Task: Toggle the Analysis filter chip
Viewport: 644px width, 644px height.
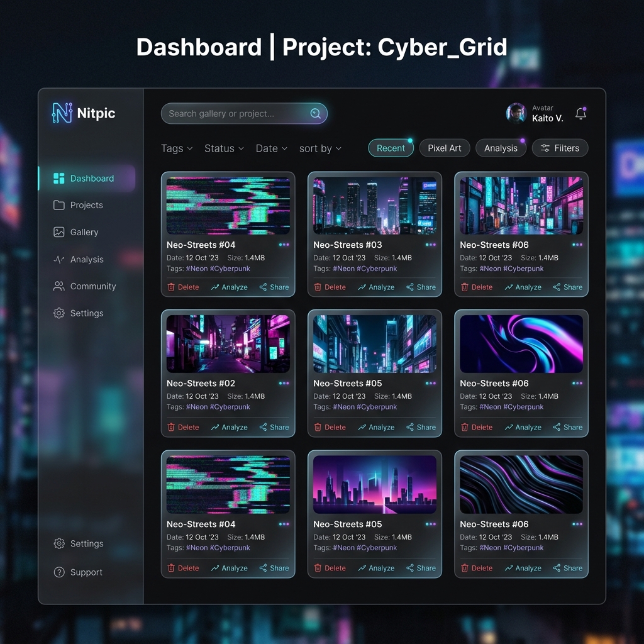Action: point(501,148)
